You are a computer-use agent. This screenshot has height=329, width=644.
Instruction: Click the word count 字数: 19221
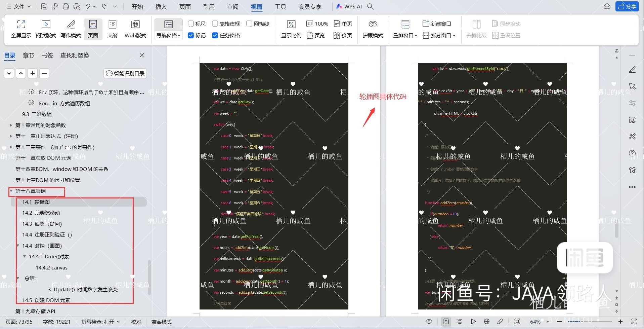point(57,322)
